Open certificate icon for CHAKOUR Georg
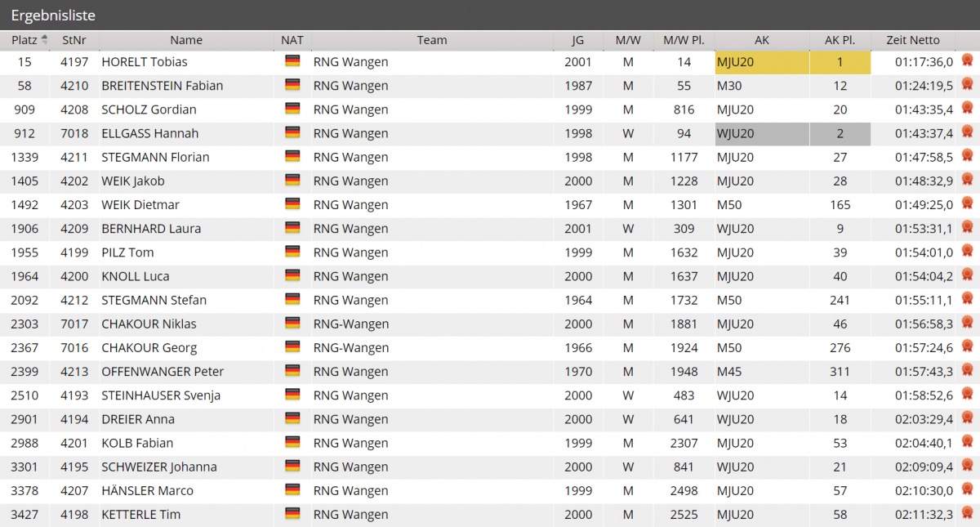The width and height of the screenshot is (980, 527). pyautogui.click(x=968, y=346)
